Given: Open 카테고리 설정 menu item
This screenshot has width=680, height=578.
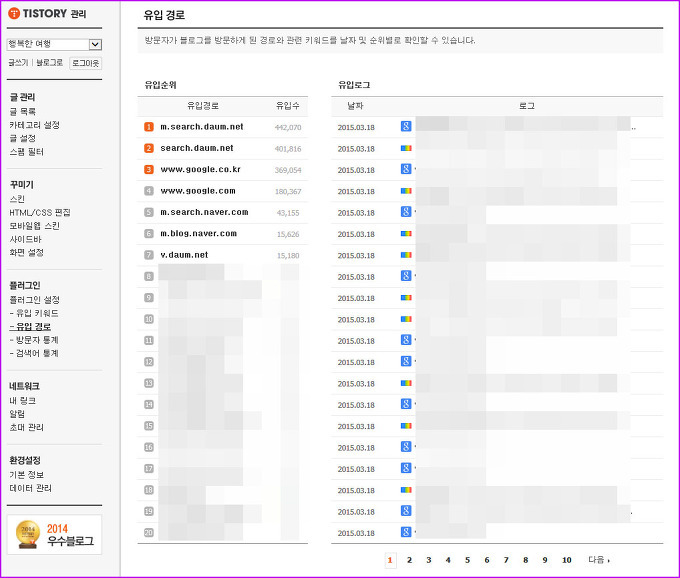Looking at the screenshot, I should [35, 125].
